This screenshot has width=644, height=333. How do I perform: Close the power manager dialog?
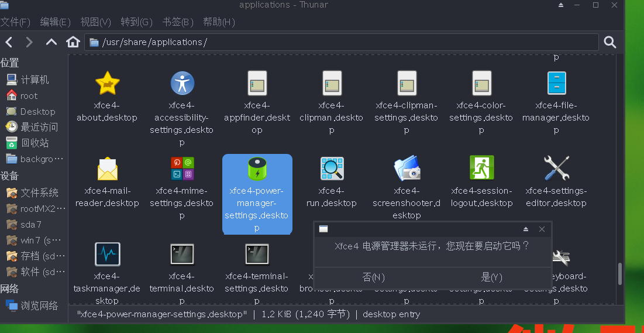click(x=542, y=229)
